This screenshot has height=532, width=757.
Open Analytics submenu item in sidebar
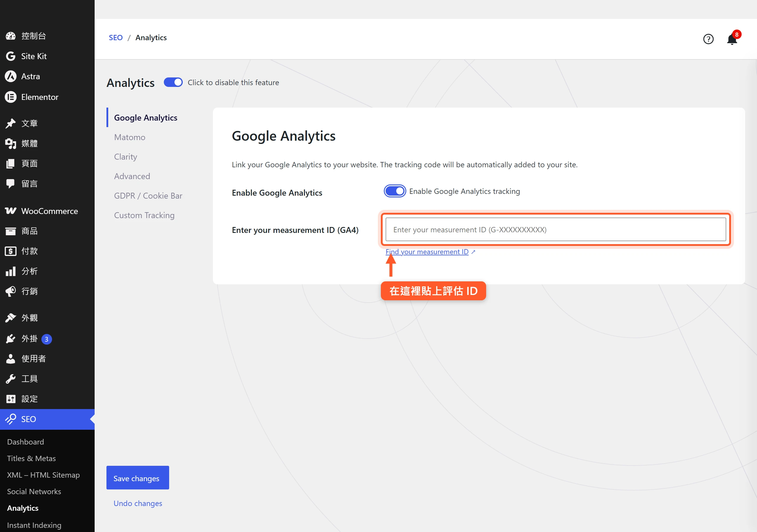(23, 508)
